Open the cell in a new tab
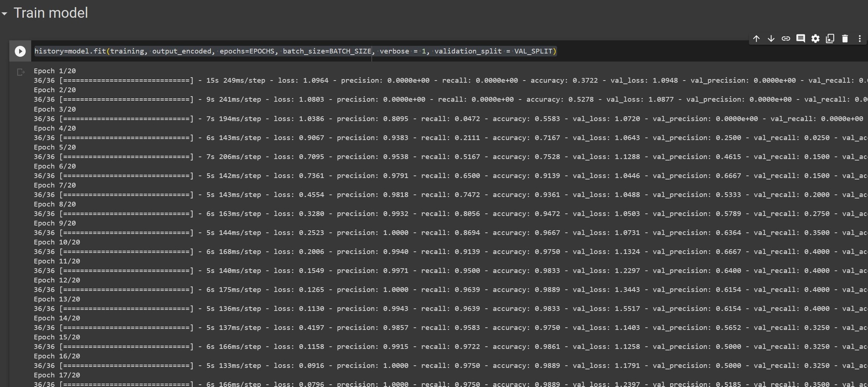The width and height of the screenshot is (868, 387). tap(830, 38)
